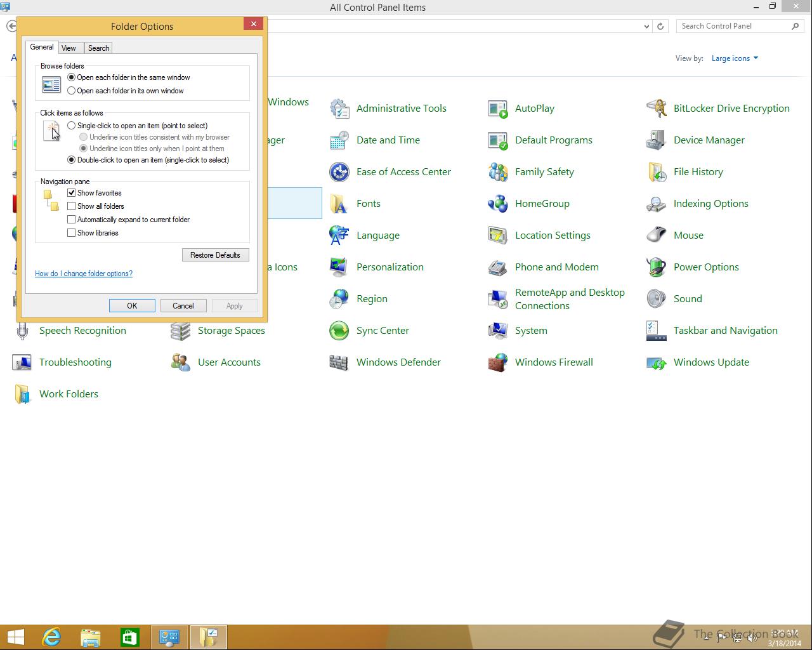Open Indexing Options icon
The width and height of the screenshot is (812, 650).
point(657,204)
